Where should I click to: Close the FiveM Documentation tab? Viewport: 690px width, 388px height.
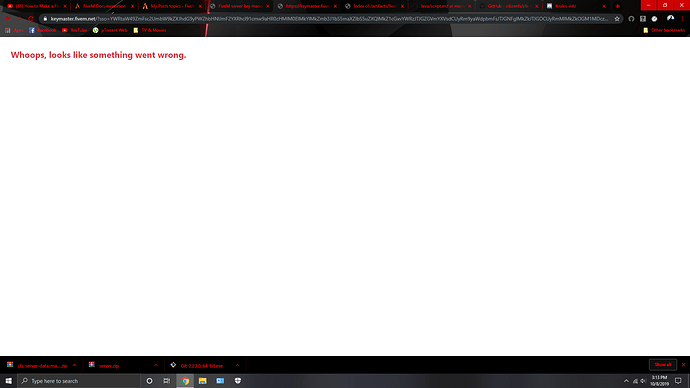click(132, 6)
